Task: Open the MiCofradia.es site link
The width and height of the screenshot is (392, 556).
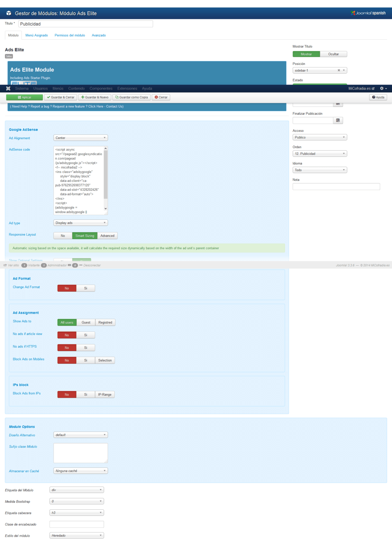Action: (x=361, y=88)
